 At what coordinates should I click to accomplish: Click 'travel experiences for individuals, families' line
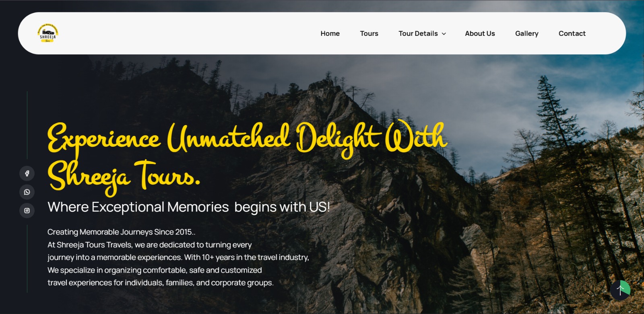161,283
